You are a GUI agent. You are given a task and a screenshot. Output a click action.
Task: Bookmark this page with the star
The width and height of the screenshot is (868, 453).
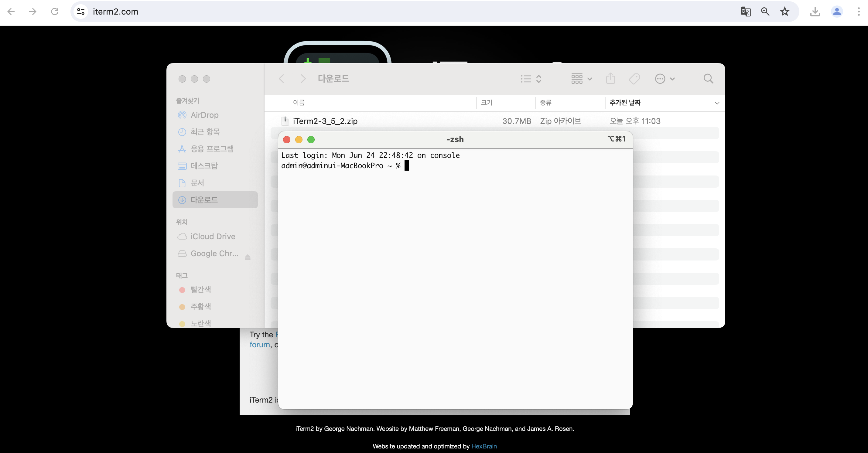tap(785, 12)
